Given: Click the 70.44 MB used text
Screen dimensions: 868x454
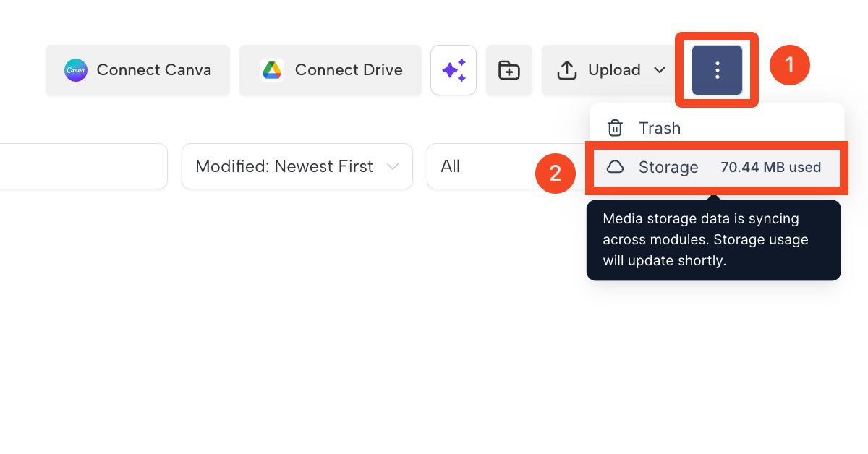Looking at the screenshot, I should (771, 168).
